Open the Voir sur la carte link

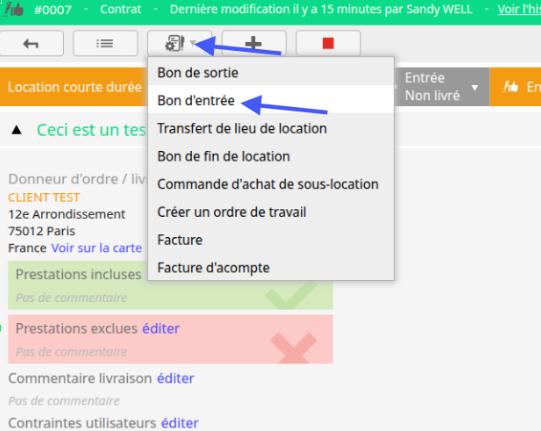[x=96, y=248]
